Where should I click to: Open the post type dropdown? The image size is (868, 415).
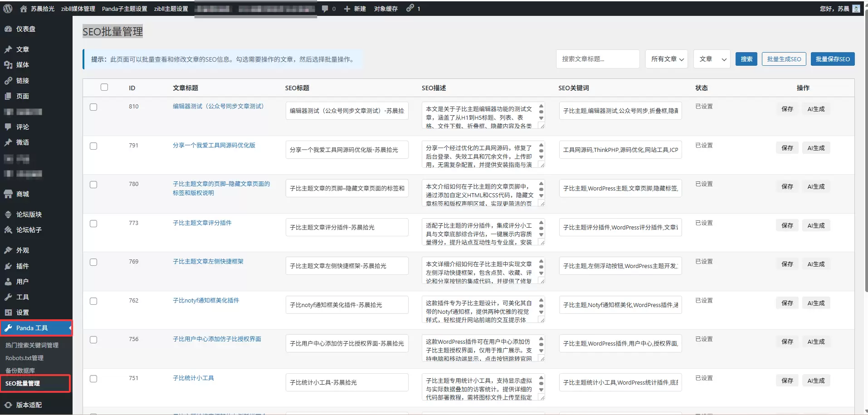pyautogui.click(x=712, y=59)
